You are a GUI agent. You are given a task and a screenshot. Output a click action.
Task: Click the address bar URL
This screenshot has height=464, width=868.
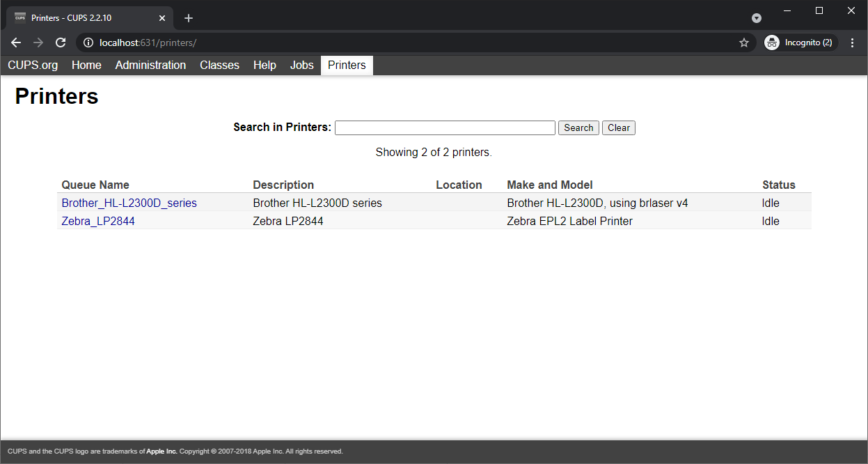[x=278, y=43]
